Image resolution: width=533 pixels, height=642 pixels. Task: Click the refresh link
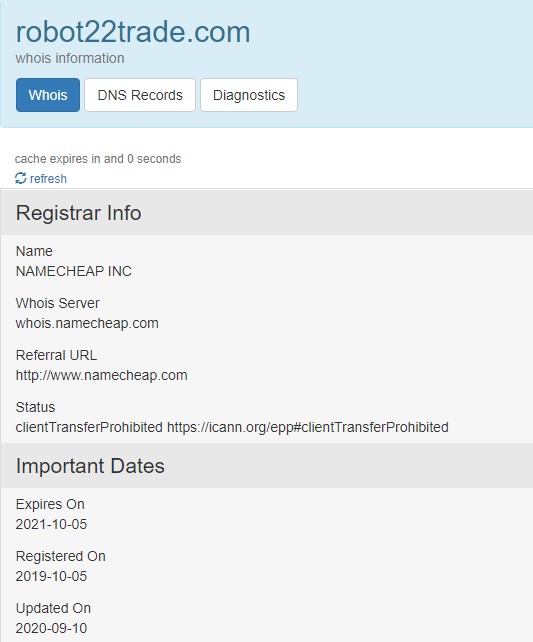48,179
